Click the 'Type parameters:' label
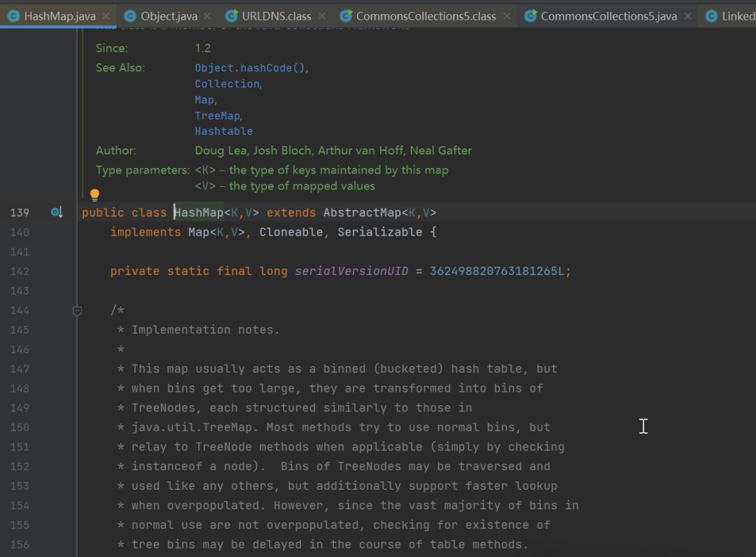Viewport: 756px width, 557px height. (x=143, y=170)
